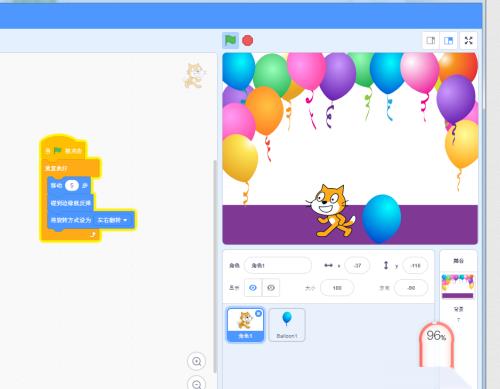
Task: Click the size field showing 100
Action: click(337, 288)
